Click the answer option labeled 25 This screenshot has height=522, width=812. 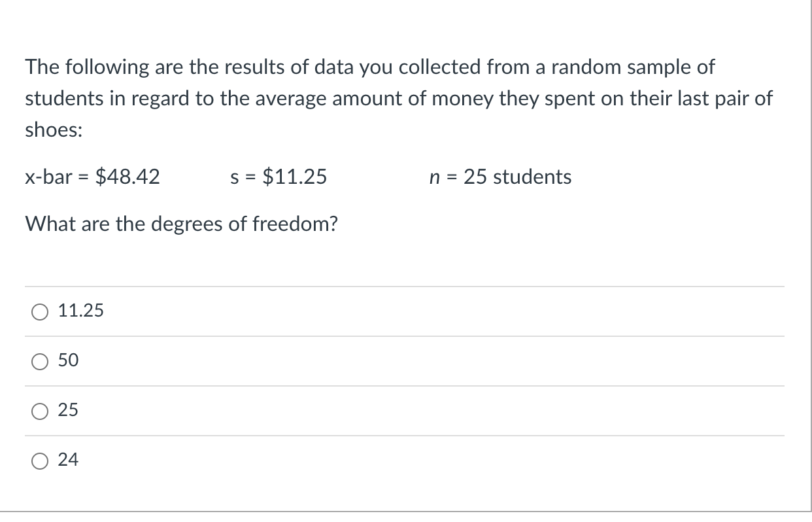click(x=67, y=411)
